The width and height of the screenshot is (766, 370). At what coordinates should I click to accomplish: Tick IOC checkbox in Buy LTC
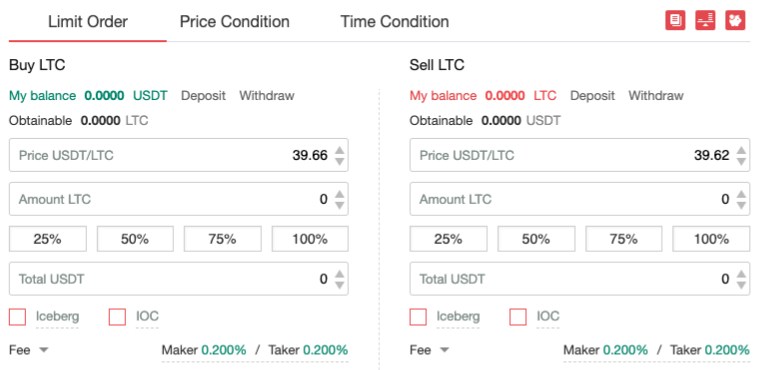tap(117, 317)
